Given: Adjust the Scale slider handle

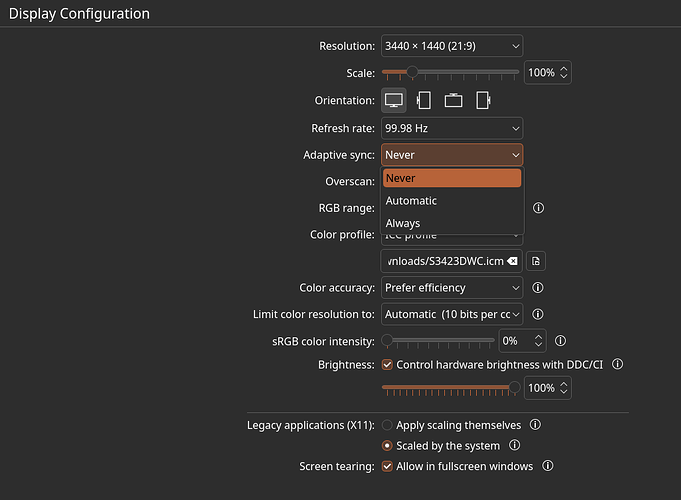Looking at the screenshot, I should (x=412, y=72).
